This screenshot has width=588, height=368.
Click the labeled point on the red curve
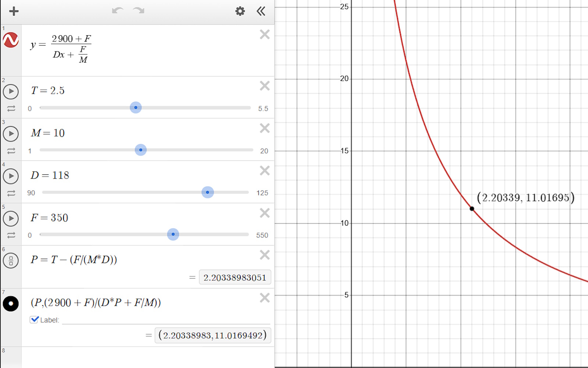coord(472,209)
